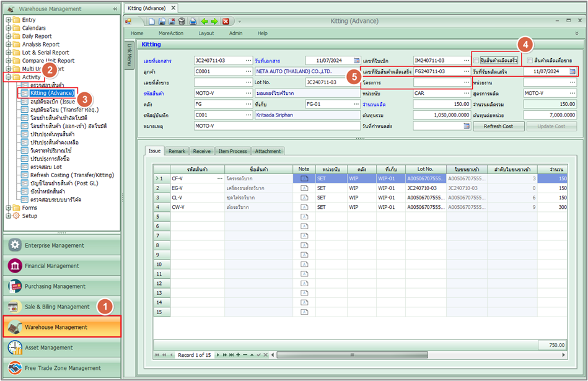Viewport: 588px width, 381px height.
Task: Click the green forward arrow icon
Action: point(213,21)
